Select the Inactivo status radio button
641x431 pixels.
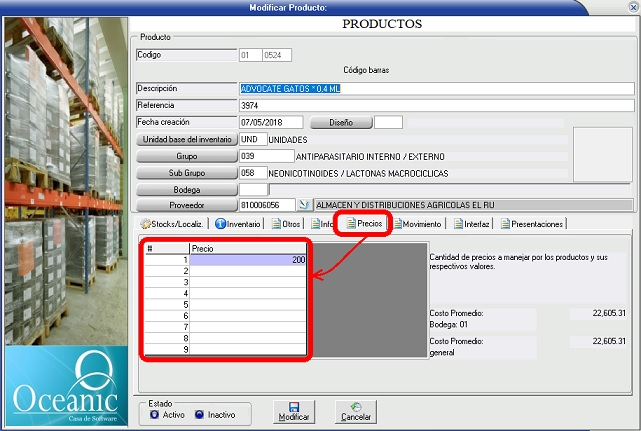coord(201,414)
